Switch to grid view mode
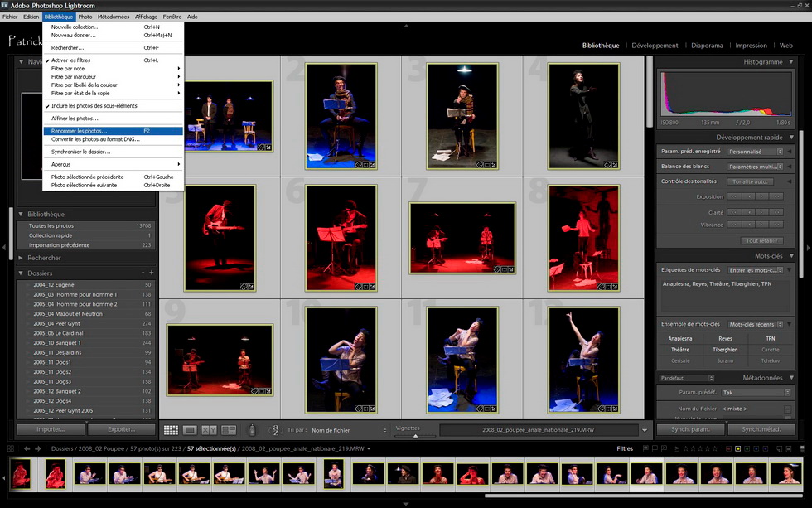 [x=171, y=430]
